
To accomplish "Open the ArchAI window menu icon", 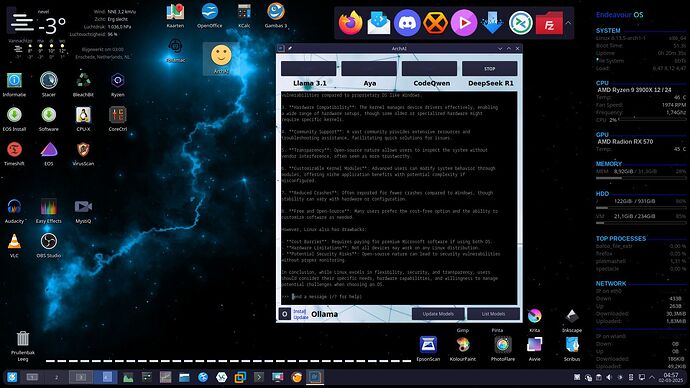I will coord(281,48).
